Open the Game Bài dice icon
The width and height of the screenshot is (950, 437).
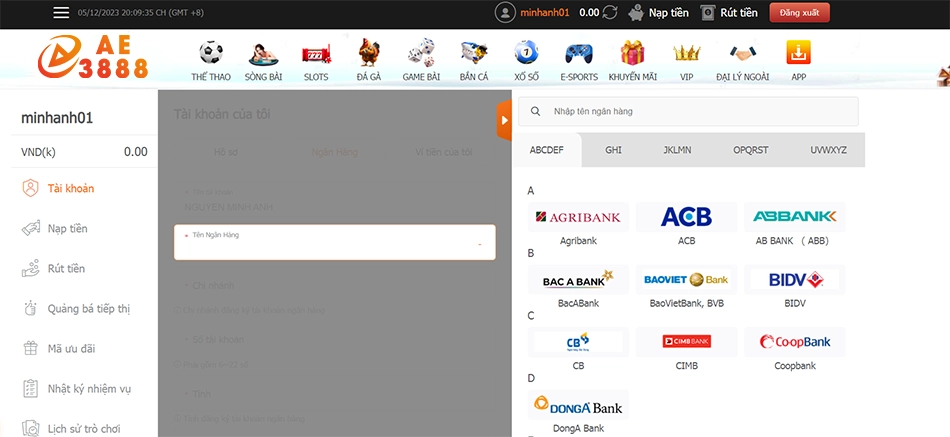tap(421, 53)
